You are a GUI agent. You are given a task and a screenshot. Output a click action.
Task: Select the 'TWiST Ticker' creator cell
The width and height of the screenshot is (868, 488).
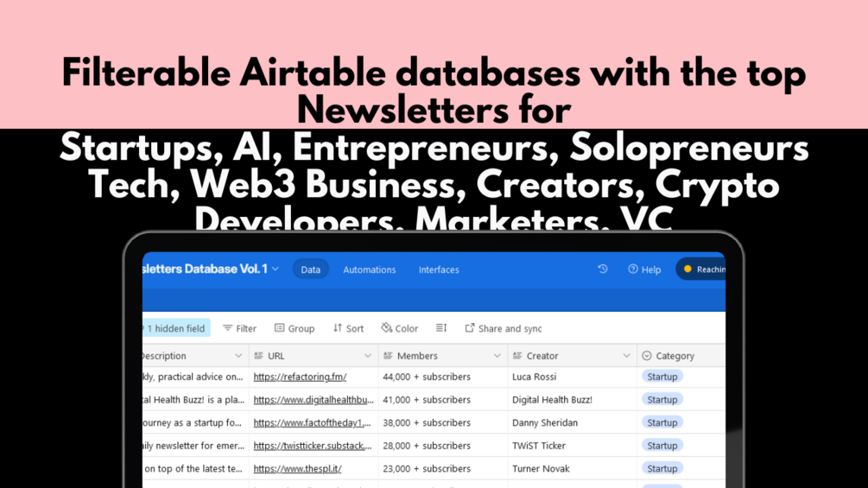click(573, 446)
